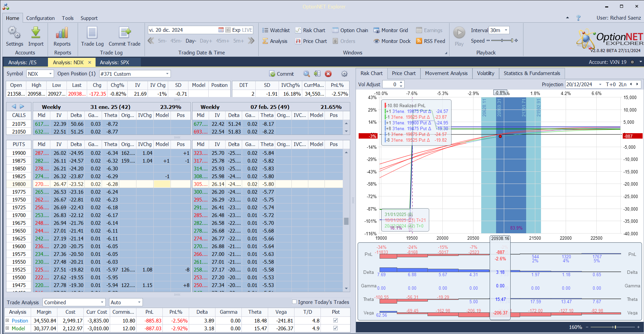Viewport: 644px width, 334px height.
Task: Click the trading date input field
Action: coord(182,30)
